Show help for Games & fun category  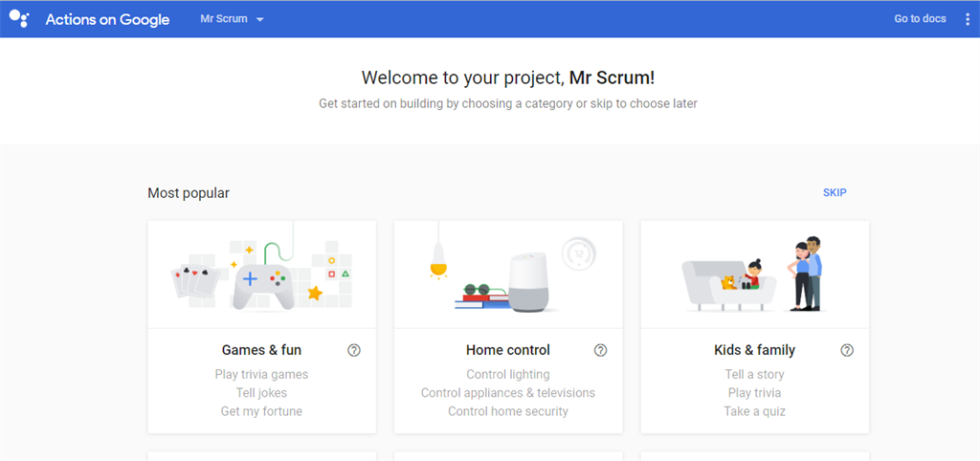tap(354, 350)
